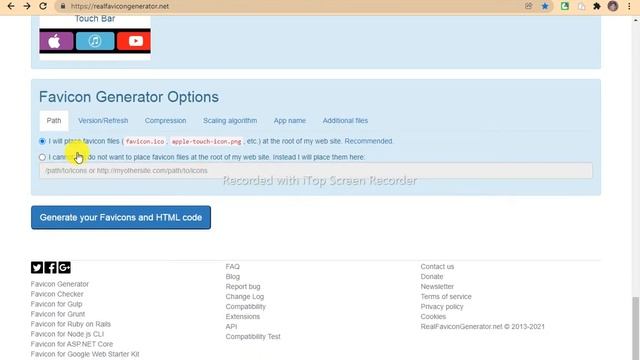Open the Cookies link
Viewport: 640px width, 360px height.
pos(433,316)
